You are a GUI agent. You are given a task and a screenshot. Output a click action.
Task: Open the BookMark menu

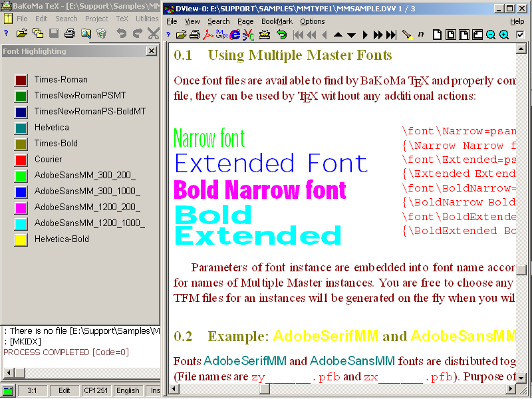point(277,21)
